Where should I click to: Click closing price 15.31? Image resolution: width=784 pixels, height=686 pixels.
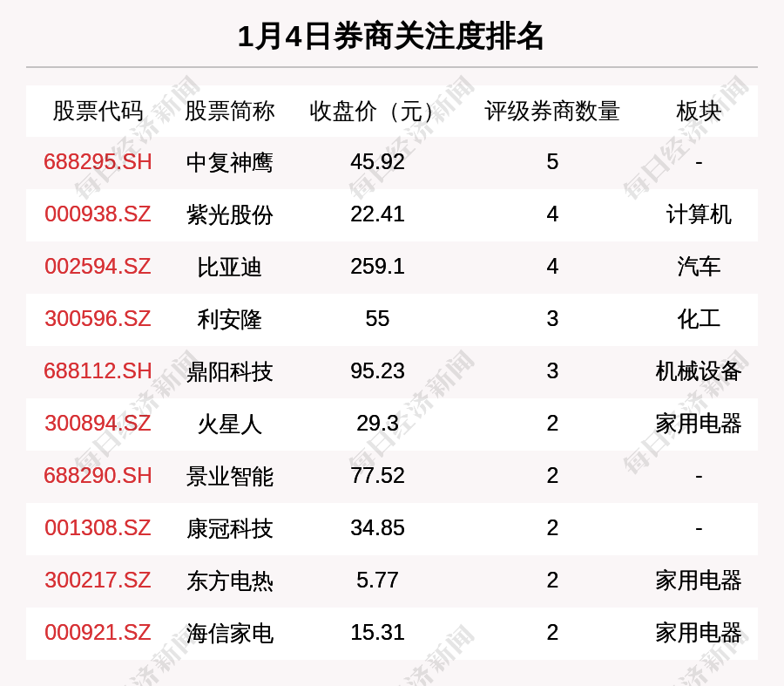click(x=377, y=633)
